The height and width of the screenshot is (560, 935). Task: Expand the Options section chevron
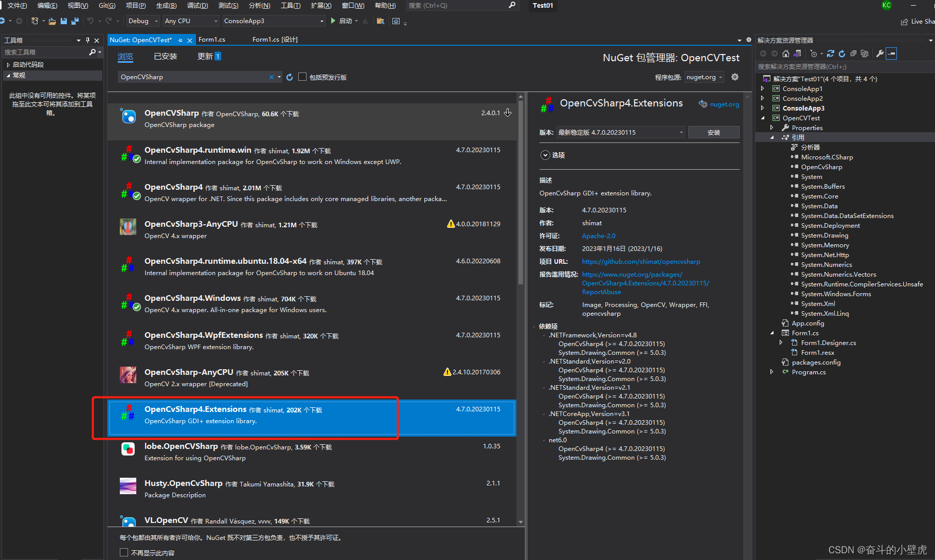545,155
